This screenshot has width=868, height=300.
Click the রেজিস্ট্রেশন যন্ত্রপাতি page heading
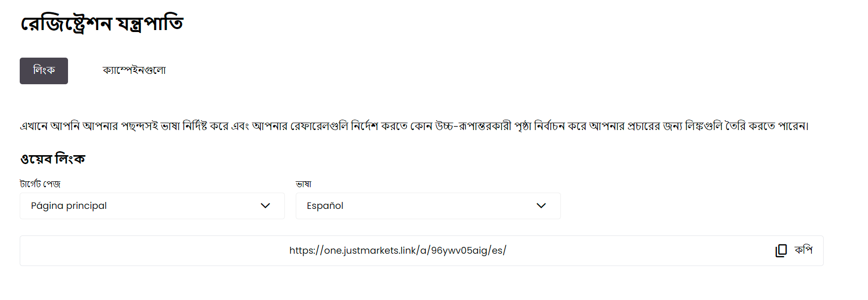(x=102, y=24)
